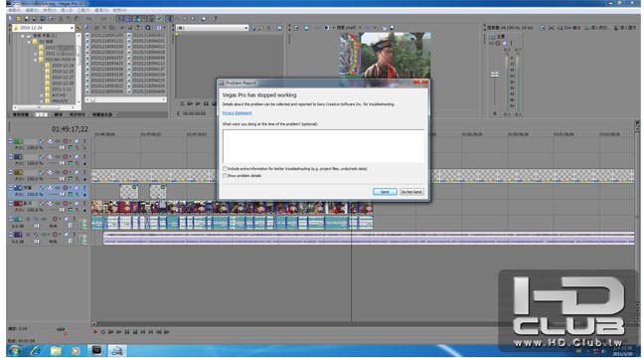This screenshot has height=358, width=644.
Task: Click the Explorer refresh icon beside the folder dropdown
Action: 87,28
